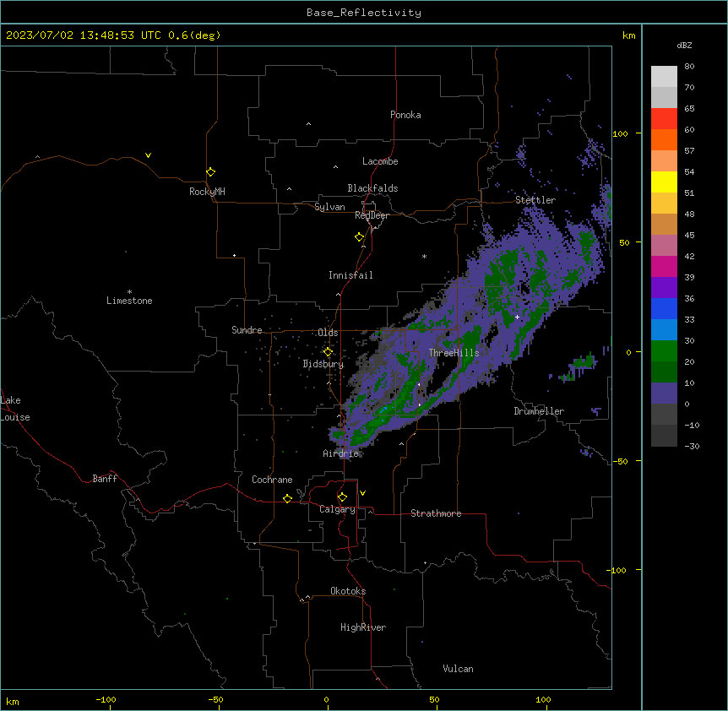This screenshot has width=728, height=711.
Task: Select the 30 dBZ green legend swatch
Action: [x=664, y=351]
